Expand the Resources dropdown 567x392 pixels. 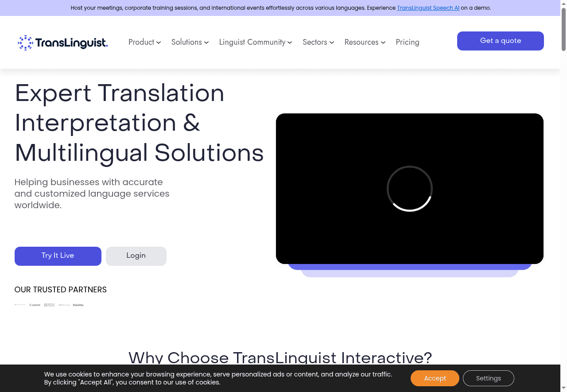pyautogui.click(x=365, y=42)
